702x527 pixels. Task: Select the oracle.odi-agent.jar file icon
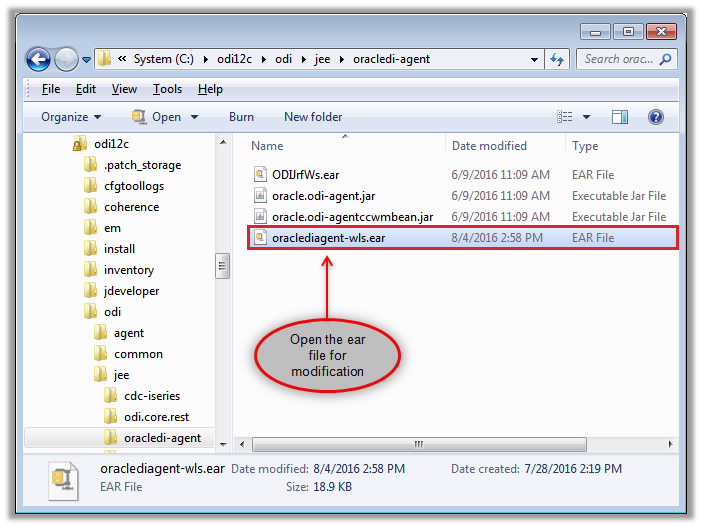260,195
